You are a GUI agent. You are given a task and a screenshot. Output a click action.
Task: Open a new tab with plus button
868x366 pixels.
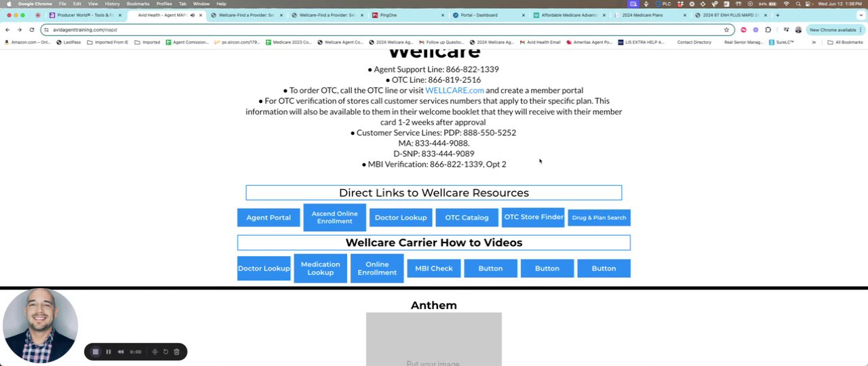[777, 15]
